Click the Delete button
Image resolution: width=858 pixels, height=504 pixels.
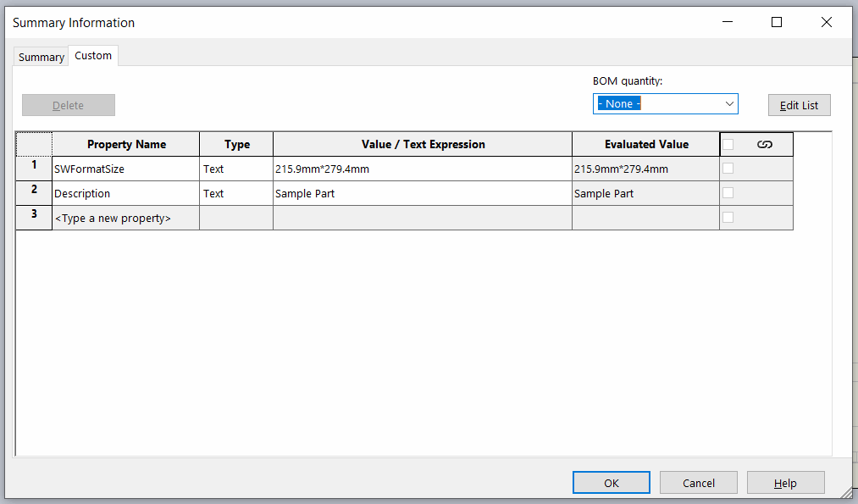(68, 105)
